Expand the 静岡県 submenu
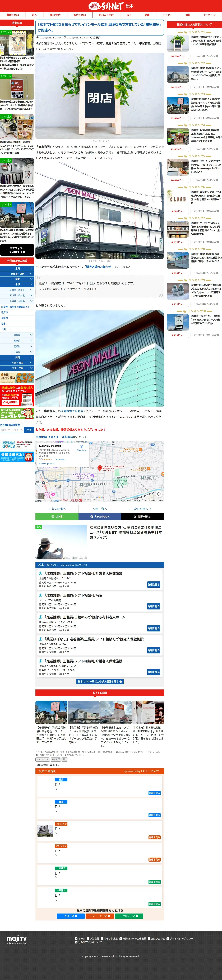Screen dimensions: 222x980 17,341
